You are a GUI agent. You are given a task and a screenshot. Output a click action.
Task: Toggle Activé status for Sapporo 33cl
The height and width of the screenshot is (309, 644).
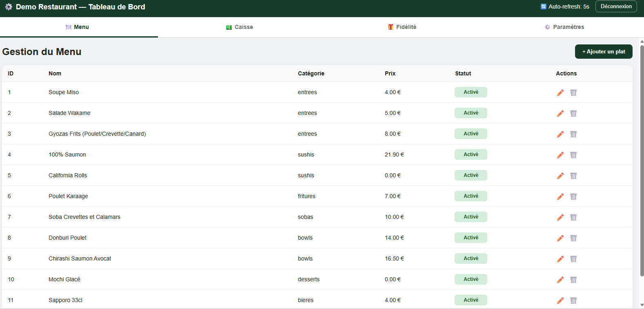click(x=471, y=300)
